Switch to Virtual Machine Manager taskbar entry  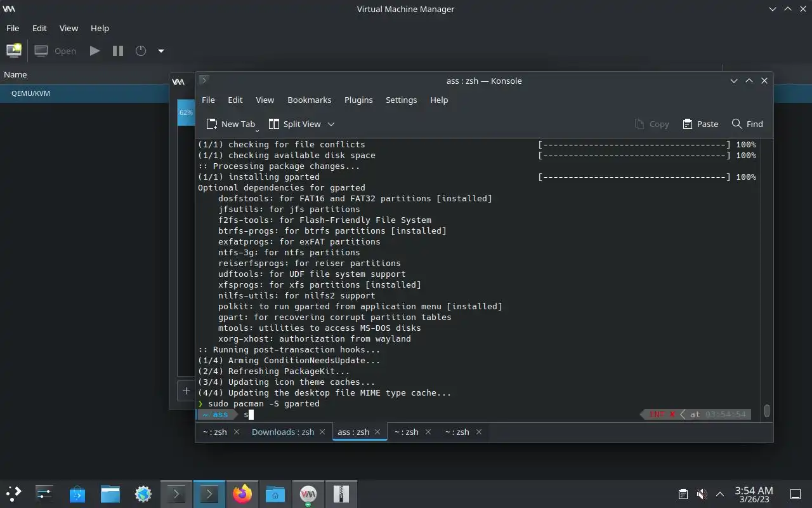coord(308,493)
